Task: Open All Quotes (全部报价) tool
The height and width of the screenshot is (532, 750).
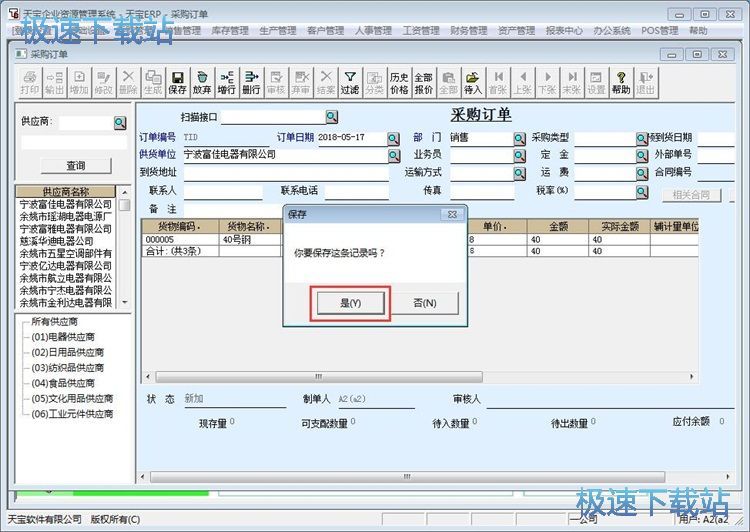Action: (424, 83)
